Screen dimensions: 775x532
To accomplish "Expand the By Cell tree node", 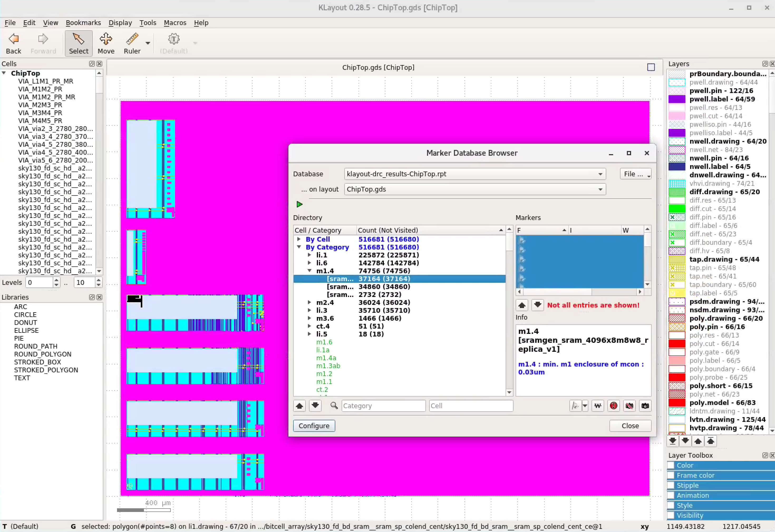I will [x=299, y=239].
